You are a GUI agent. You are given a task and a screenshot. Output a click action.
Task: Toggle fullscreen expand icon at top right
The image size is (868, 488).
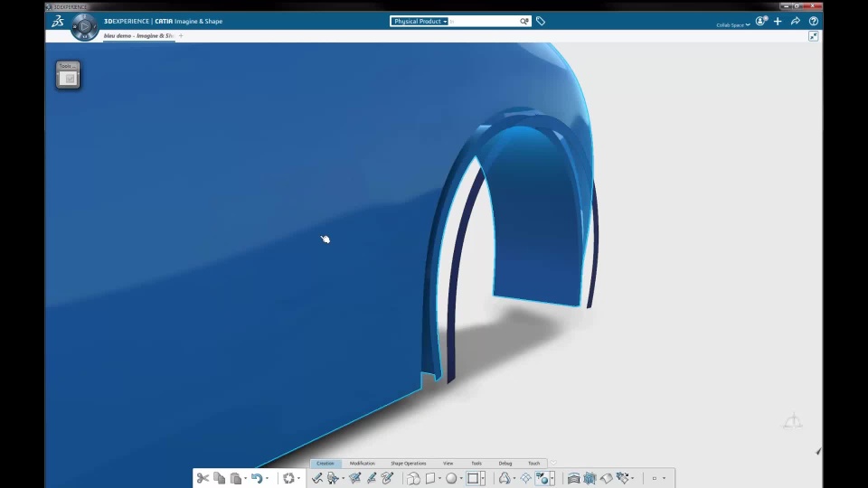pos(813,36)
